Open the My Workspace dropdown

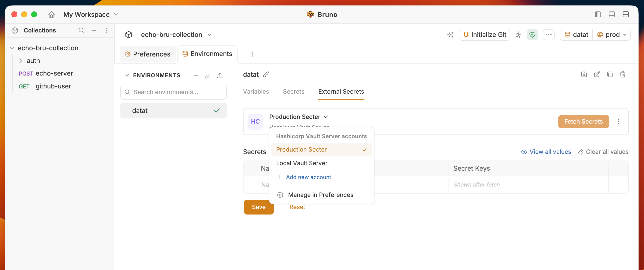tap(91, 15)
